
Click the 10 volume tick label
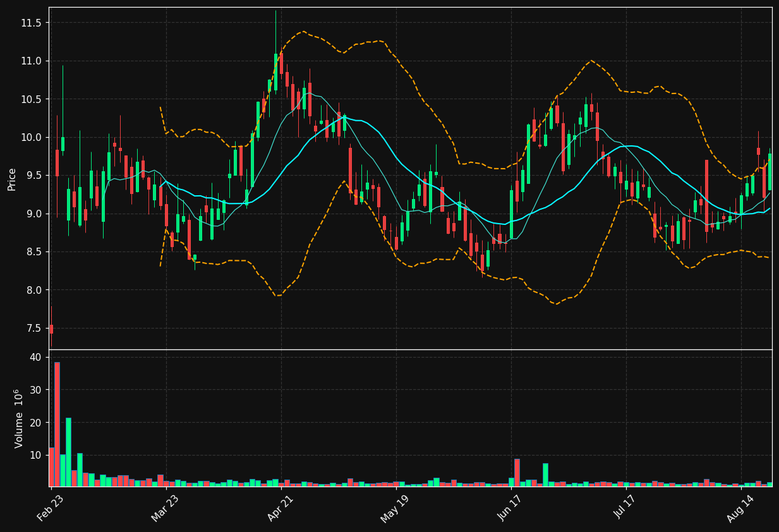click(35, 455)
